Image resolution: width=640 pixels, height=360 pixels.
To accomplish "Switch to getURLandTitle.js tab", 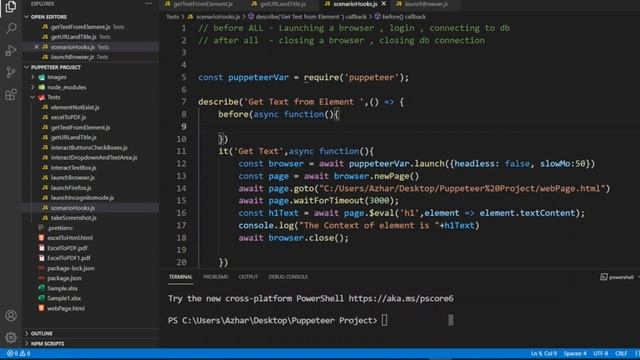I will click(279, 4).
